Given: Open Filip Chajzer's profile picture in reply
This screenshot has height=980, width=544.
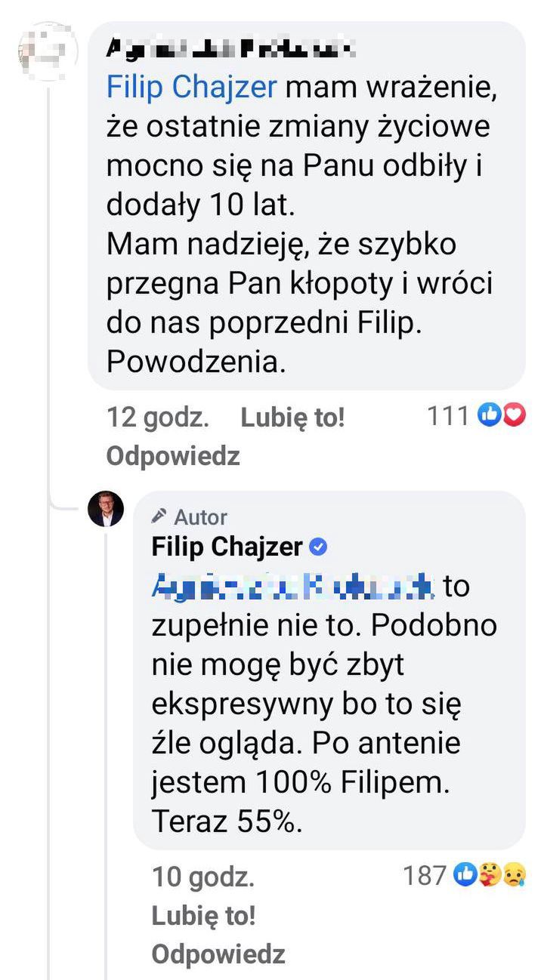Looking at the screenshot, I should (106, 510).
